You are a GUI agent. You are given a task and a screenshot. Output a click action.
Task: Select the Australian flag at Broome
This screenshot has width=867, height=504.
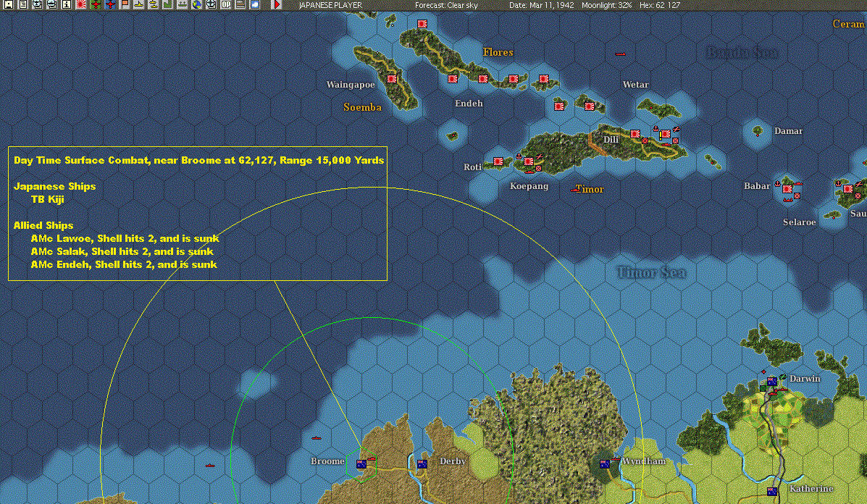pyautogui.click(x=361, y=464)
